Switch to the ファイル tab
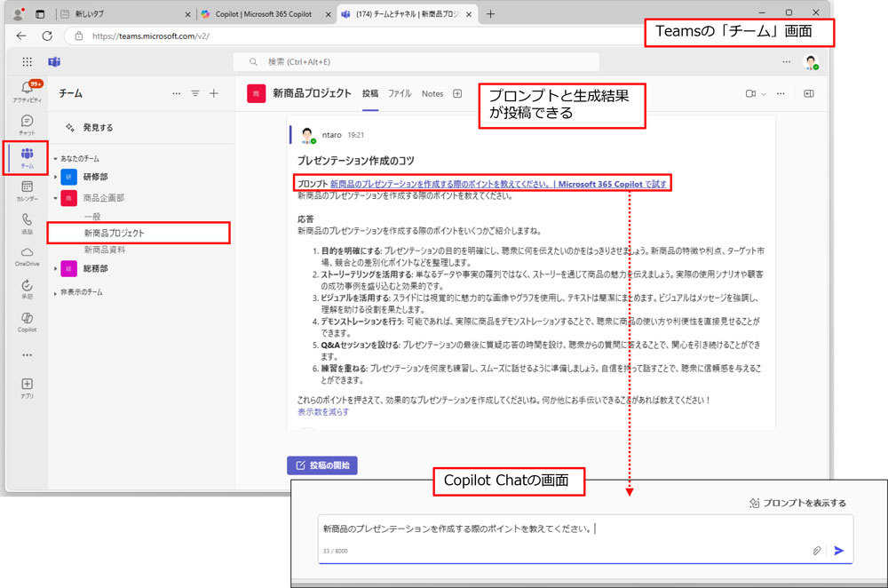This screenshot has width=888, height=588. 401,93
